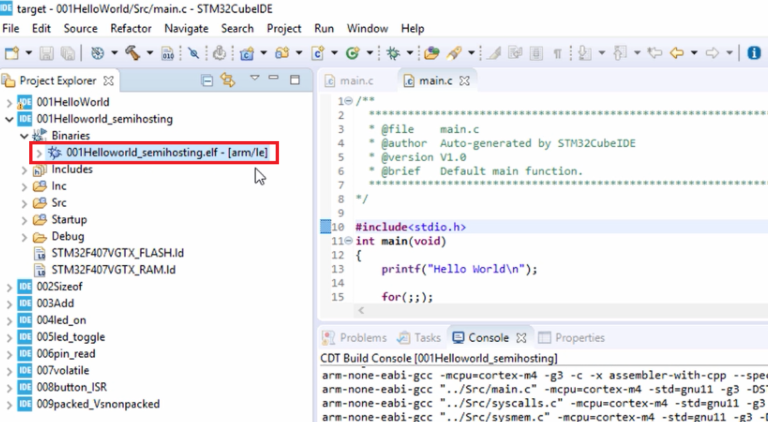This screenshot has height=422, width=768.
Task: Toggle the grayed Mark Occurrences pencil icon
Action: click(493, 53)
